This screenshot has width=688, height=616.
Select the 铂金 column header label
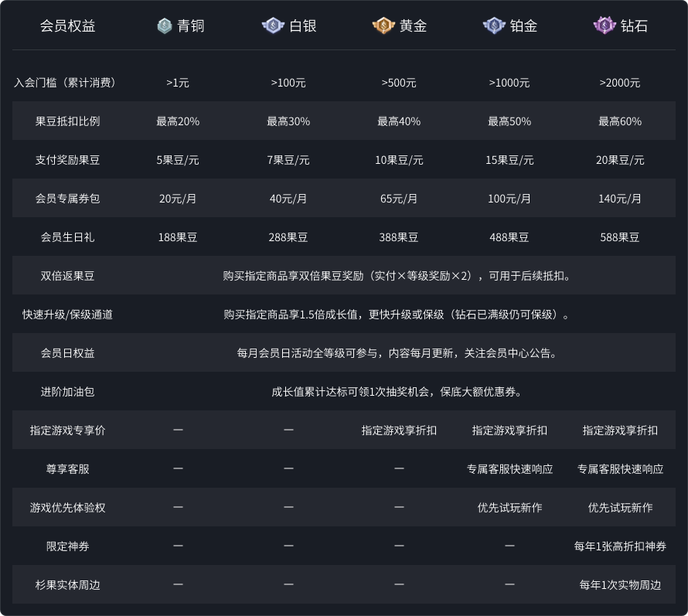pos(524,26)
